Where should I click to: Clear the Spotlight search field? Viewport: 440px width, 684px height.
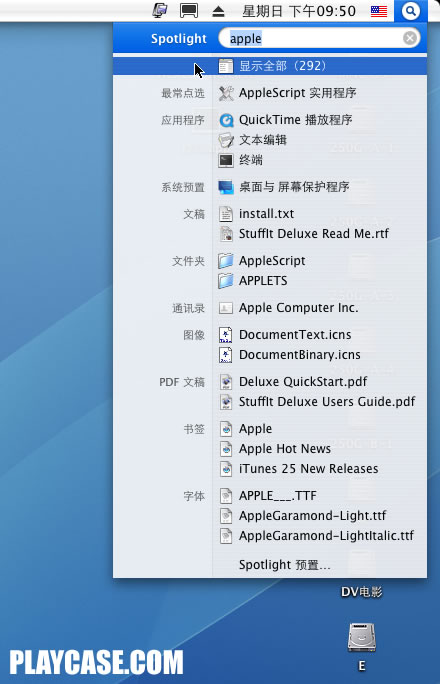[x=409, y=38]
